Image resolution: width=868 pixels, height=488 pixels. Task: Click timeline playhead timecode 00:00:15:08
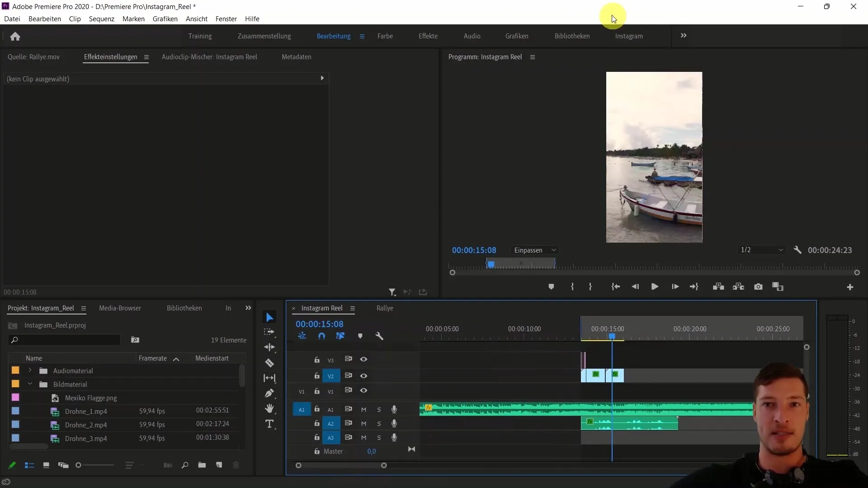click(320, 324)
